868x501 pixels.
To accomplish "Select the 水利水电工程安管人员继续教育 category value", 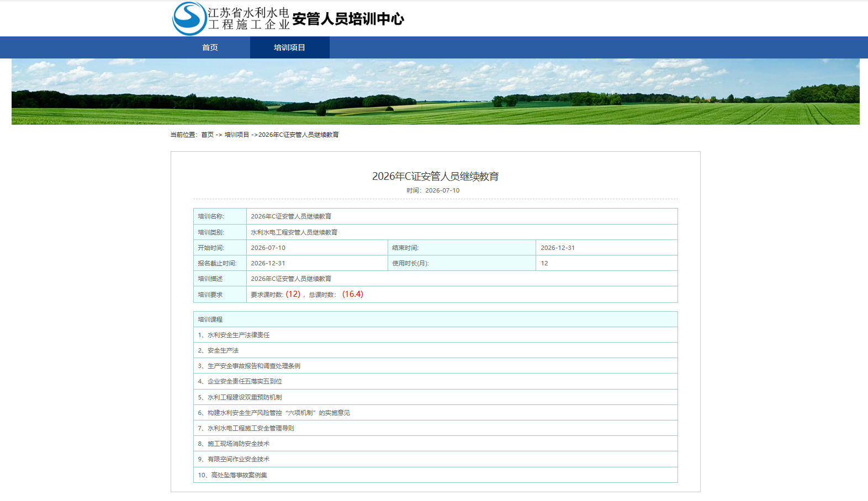I will pos(294,232).
